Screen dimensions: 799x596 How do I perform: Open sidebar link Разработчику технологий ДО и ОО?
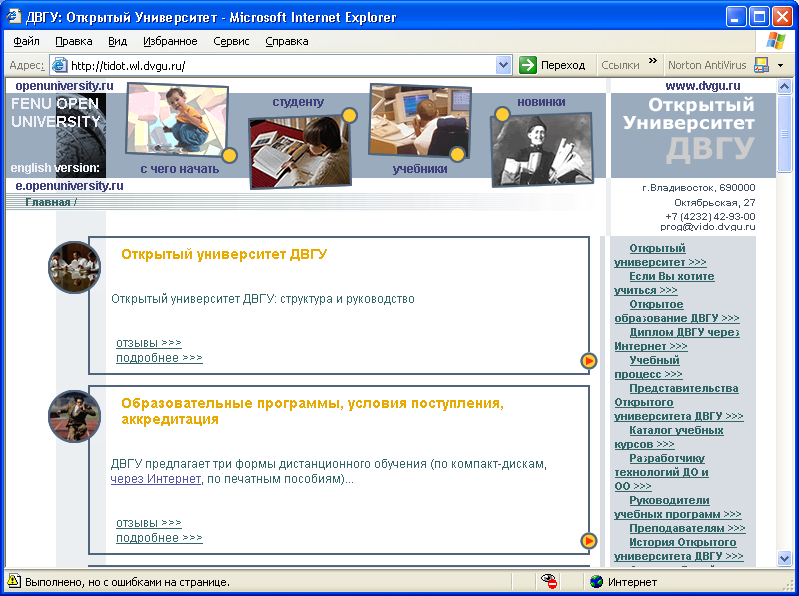tap(661, 472)
